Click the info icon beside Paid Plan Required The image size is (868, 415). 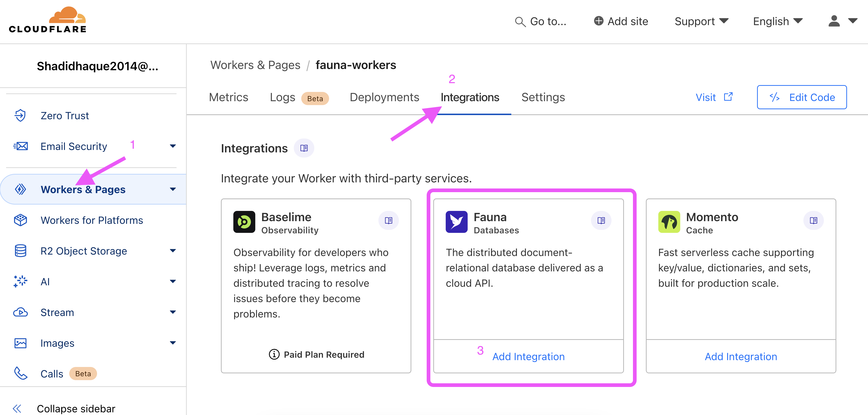tap(274, 354)
